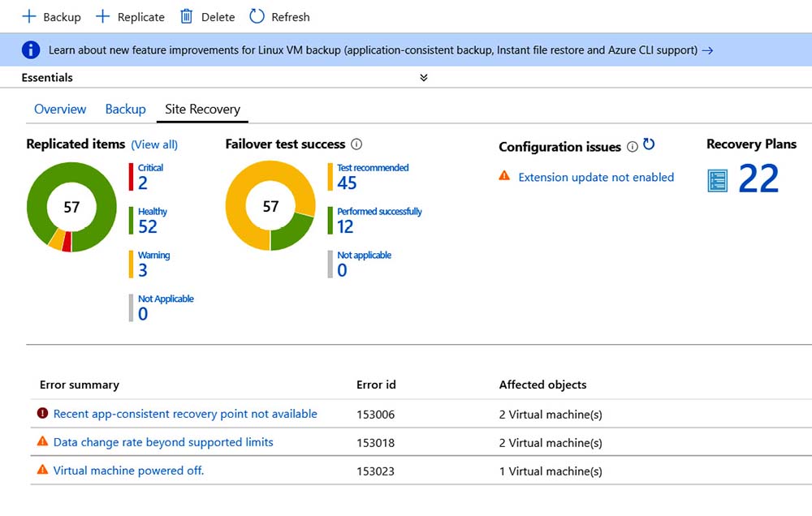Switch to the Overview tab

[x=60, y=109]
